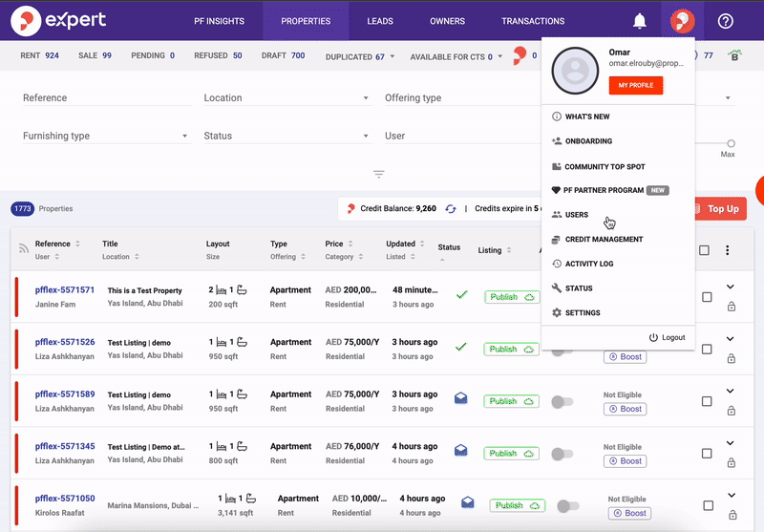This screenshot has width=764, height=532.
Task: Click the profile picture in the dropdown
Action: click(x=575, y=71)
